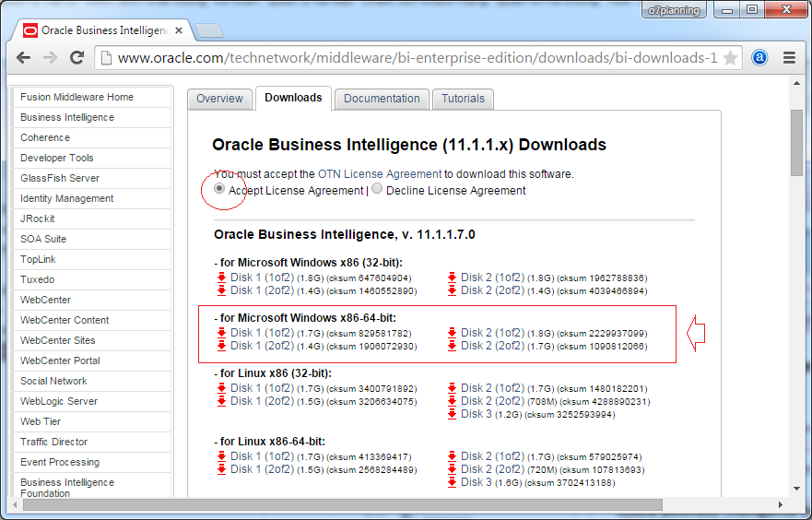
Task: Reload the page with the refresh icon
Action: click(77, 57)
